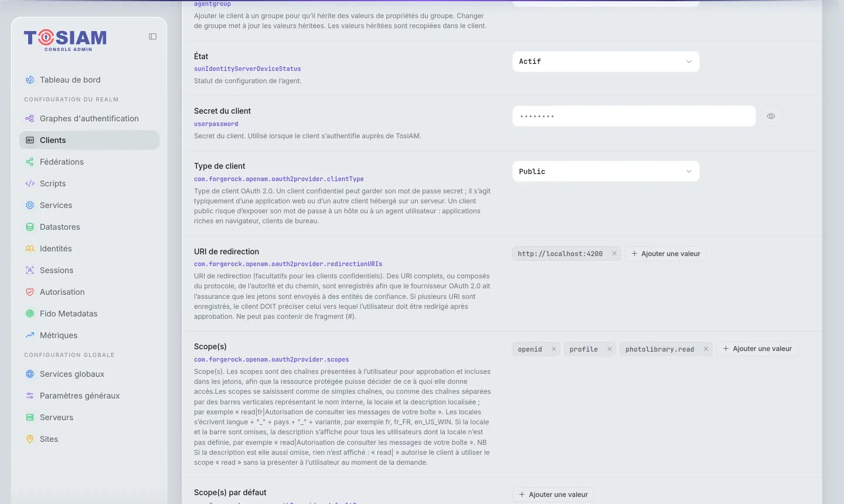Click the oauth2provider.redirectionURIs property name
The height and width of the screenshot is (504, 844).
pos(288,264)
